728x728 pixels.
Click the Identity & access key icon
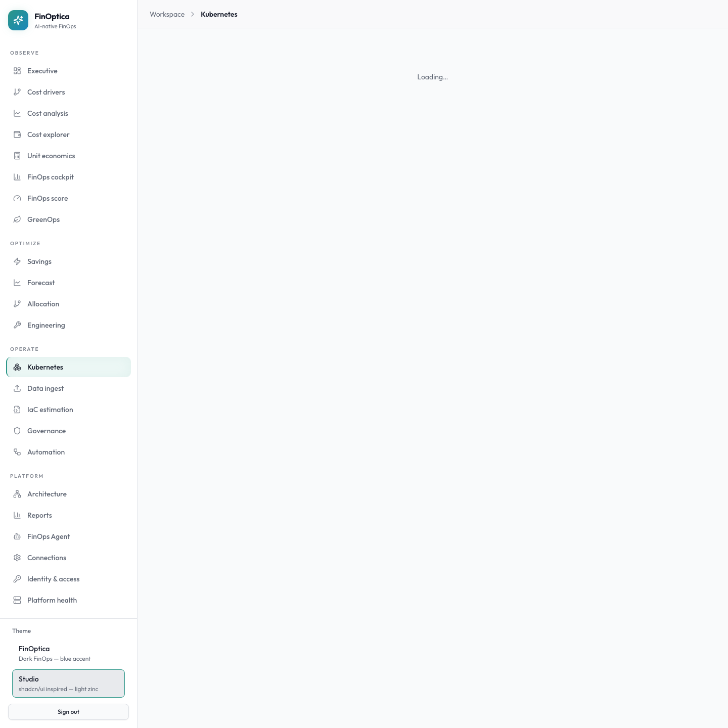pyautogui.click(x=17, y=579)
